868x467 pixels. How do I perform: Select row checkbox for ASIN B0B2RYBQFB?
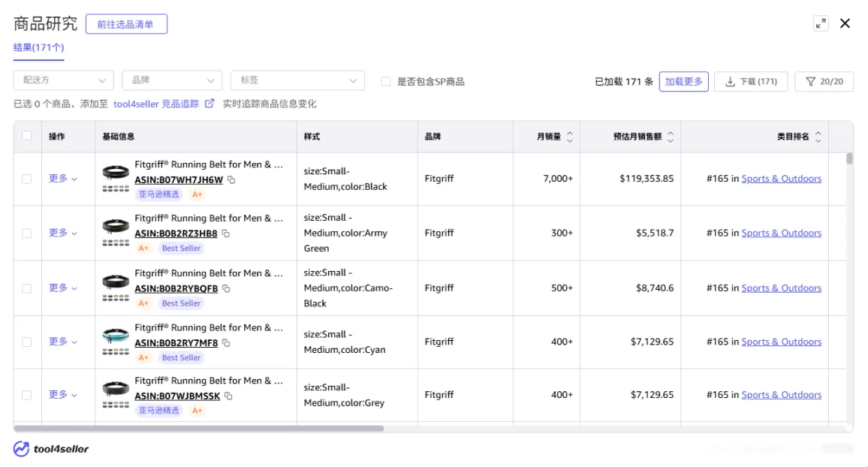tap(26, 288)
